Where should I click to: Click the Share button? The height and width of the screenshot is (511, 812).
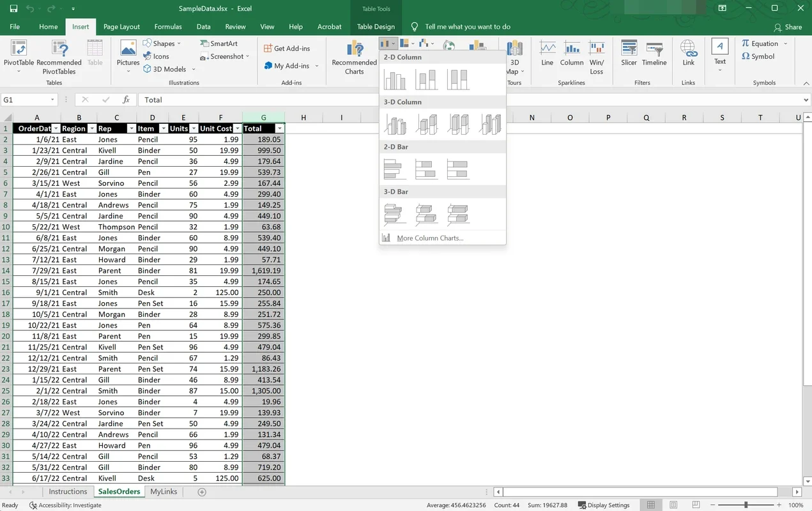coord(788,27)
